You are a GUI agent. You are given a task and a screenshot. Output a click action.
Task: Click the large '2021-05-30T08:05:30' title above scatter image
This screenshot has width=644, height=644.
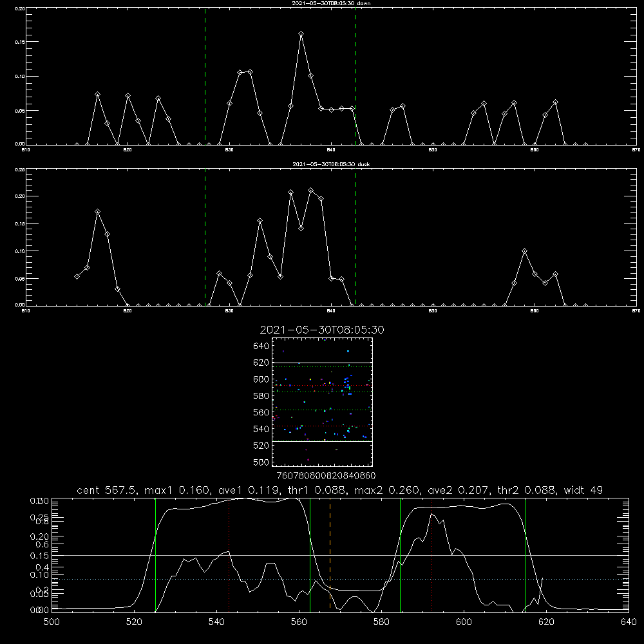click(322, 330)
